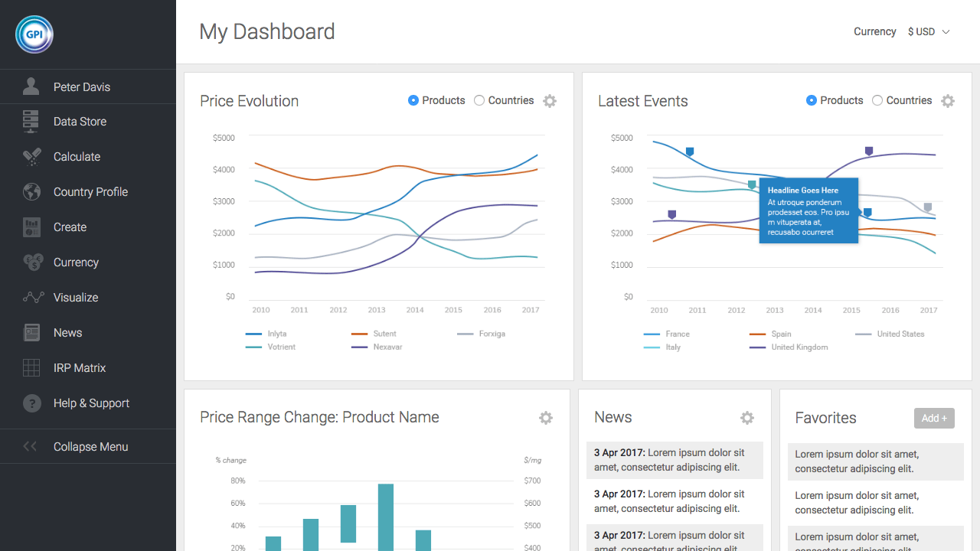Choose Countries radio in Latest Events
This screenshot has width=980, height=551.
877,100
